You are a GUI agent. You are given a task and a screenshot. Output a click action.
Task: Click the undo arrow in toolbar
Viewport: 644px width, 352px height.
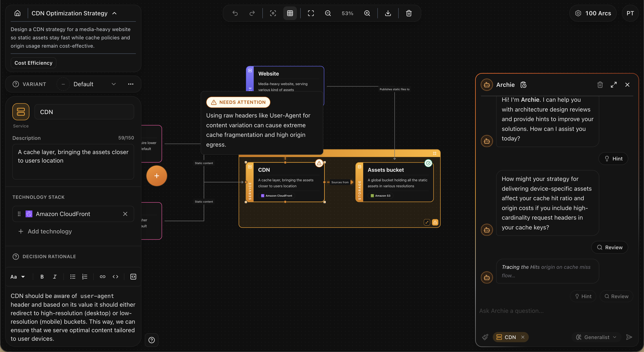235,13
